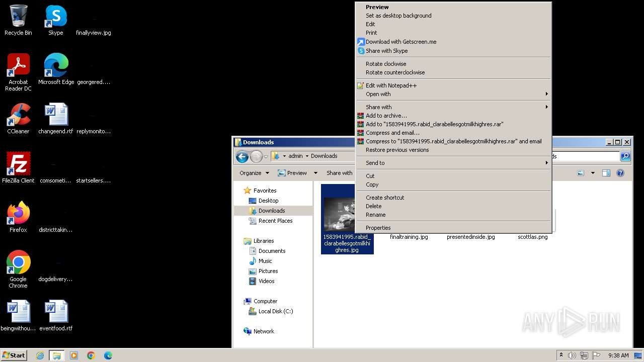This screenshot has width=644, height=362.
Task: Choose Rename in the context menu
Action: 453,215
